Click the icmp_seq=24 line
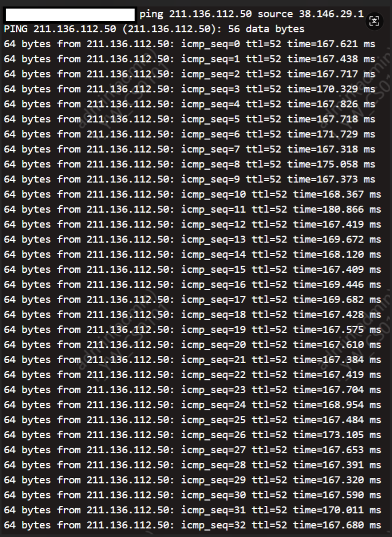Viewport: 392px width, 537px height. coord(193,405)
